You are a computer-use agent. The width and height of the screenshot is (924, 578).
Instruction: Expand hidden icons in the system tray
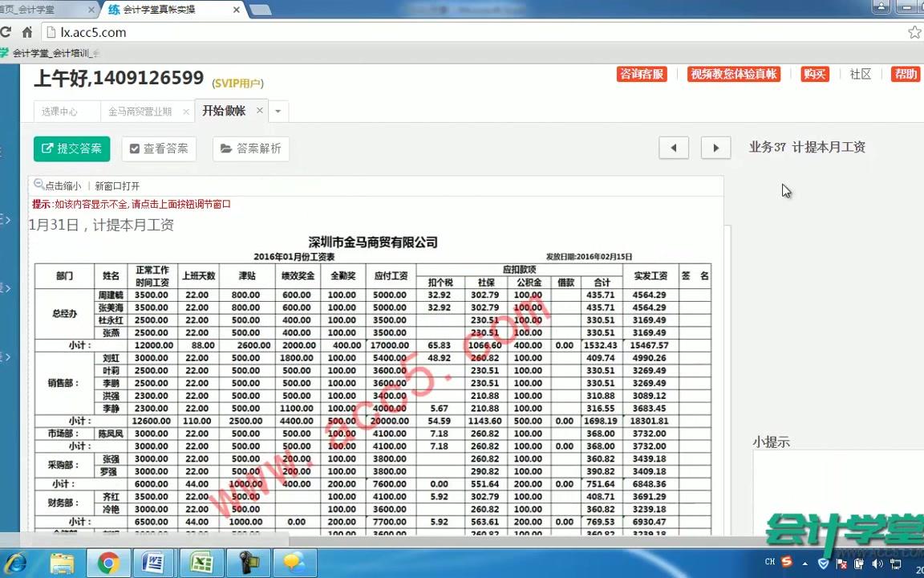coord(805,563)
